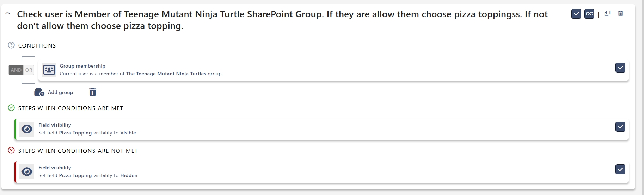644x195 pixels.
Task: Duplicate the rule with the copy icon
Action: tap(607, 14)
